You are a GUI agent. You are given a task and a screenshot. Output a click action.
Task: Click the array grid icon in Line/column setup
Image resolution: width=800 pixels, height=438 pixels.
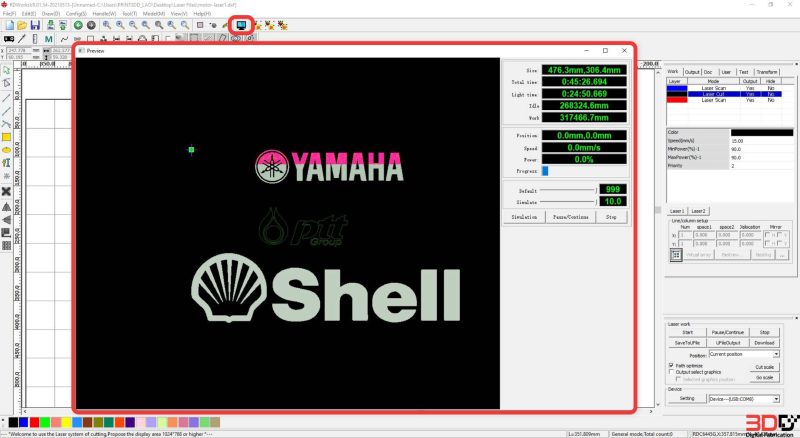tap(676, 255)
